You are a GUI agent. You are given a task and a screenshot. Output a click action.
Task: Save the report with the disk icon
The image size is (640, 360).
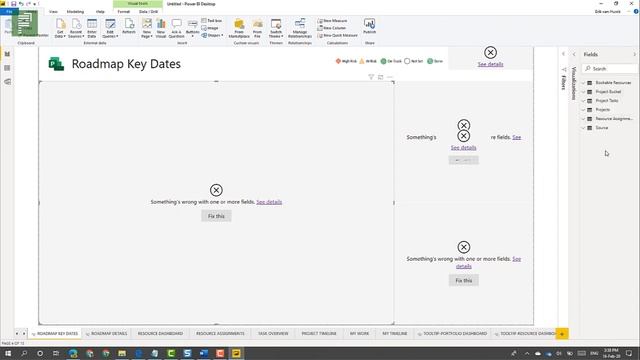pos(13,4)
